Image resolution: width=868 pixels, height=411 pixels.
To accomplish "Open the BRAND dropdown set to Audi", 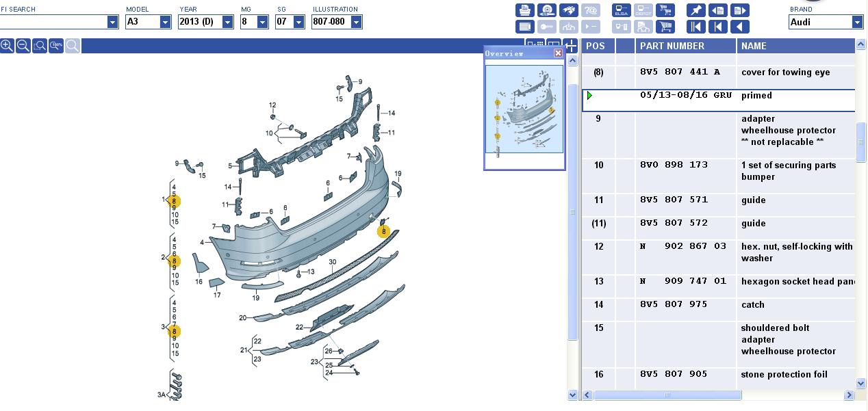I will [x=857, y=22].
